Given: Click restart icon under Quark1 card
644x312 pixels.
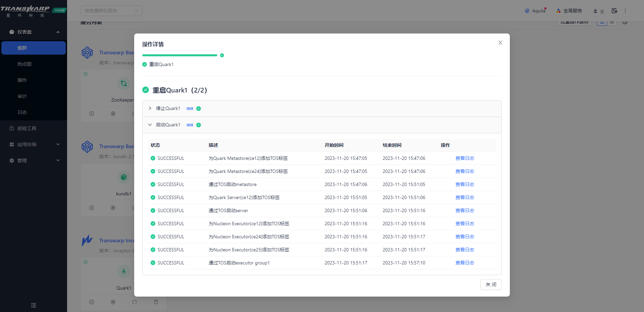Looking at the screenshot, I should click(x=135, y=302).
